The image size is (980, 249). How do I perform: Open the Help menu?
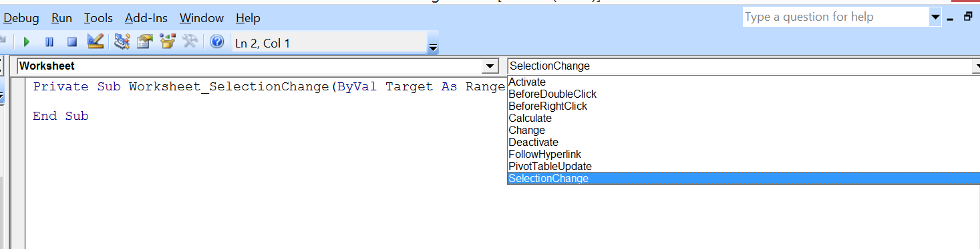pos(249,18)
